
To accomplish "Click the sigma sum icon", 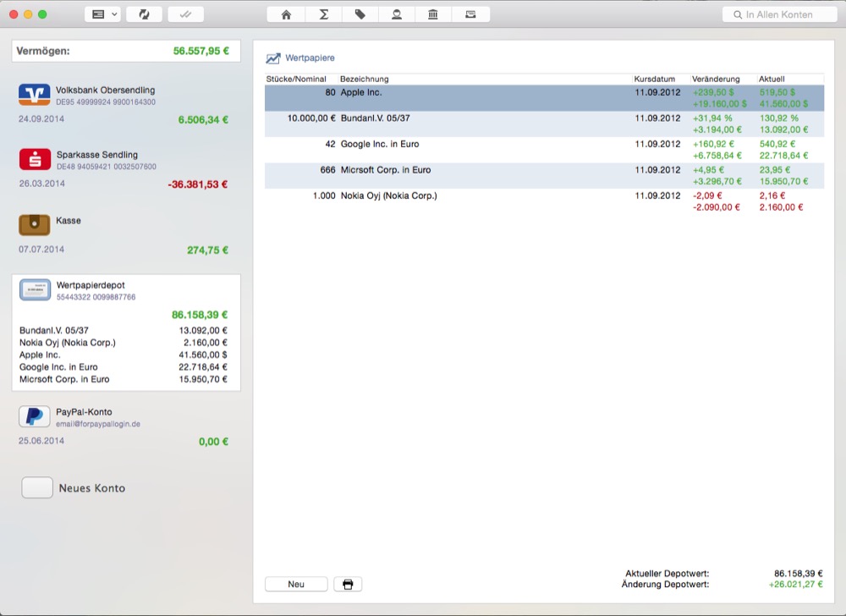I will coord(323,14).
